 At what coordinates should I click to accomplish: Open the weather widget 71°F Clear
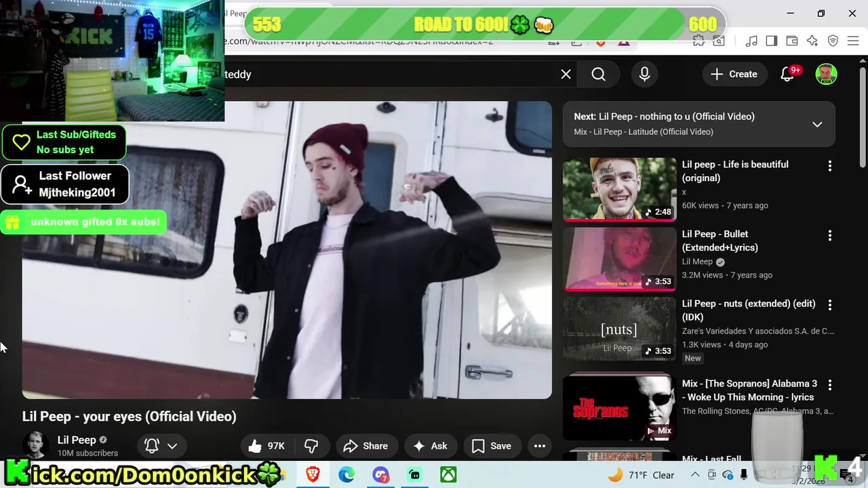click(x=642, y=475)
